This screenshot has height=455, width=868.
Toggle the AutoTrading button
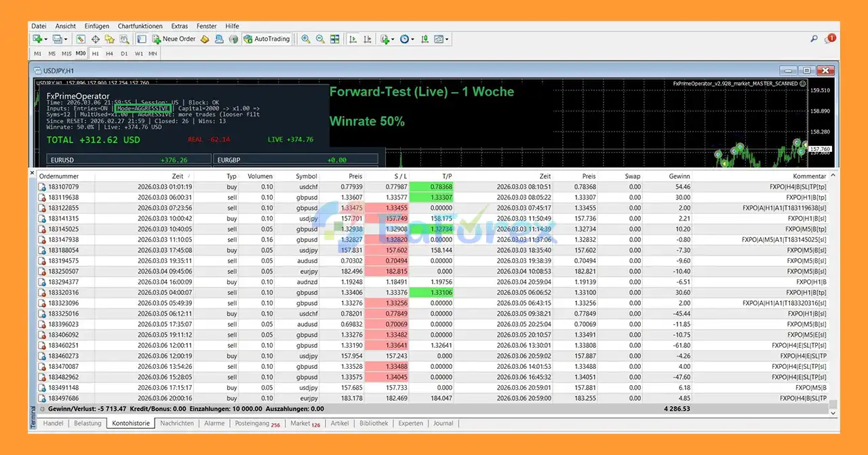267,39
